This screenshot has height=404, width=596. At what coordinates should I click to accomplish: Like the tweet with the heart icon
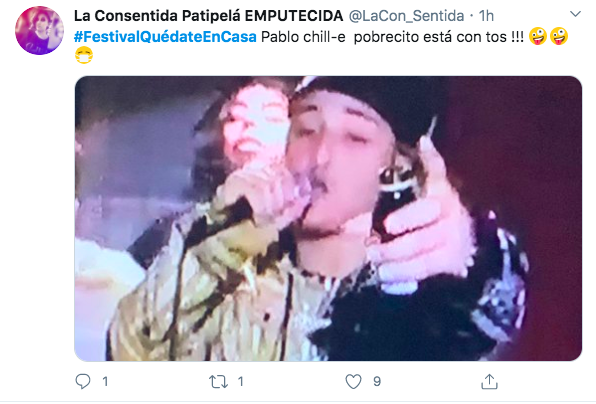(x=353, y=382)
